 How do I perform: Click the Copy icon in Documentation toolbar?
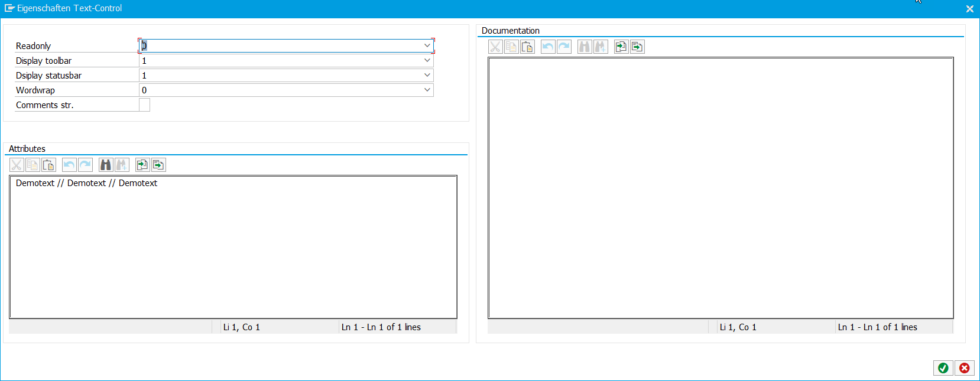pyautogui.click(x=511, y=47)
